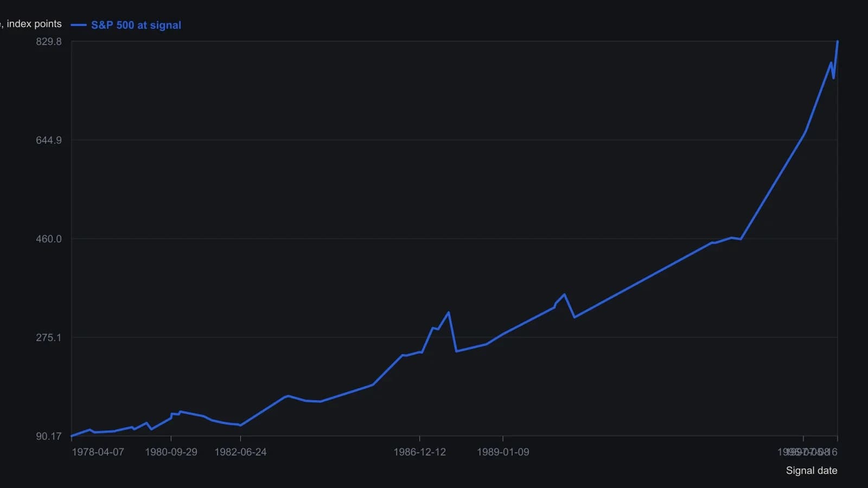
Task: Click the 'index points' axis title
Action: [x=31, y=24]
